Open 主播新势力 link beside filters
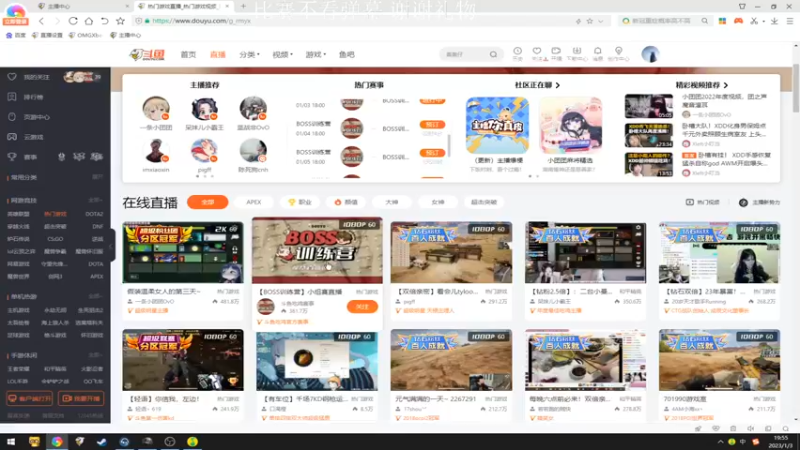Viewport: 800px width, 450px height. point(760,203)
